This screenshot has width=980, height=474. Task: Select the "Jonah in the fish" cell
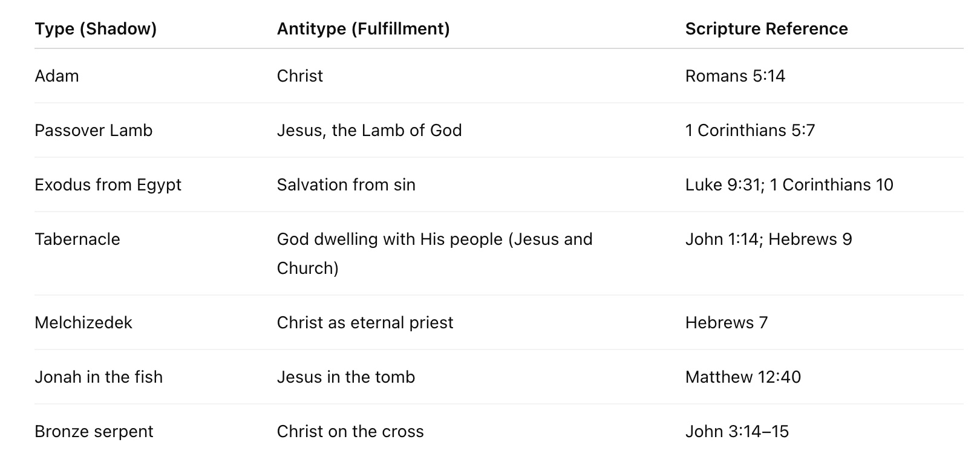point(99,377)
